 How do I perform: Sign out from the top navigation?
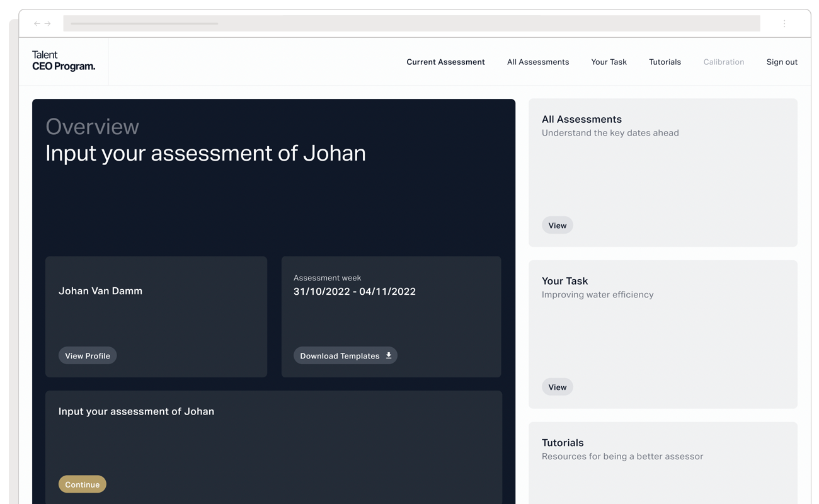782,62
